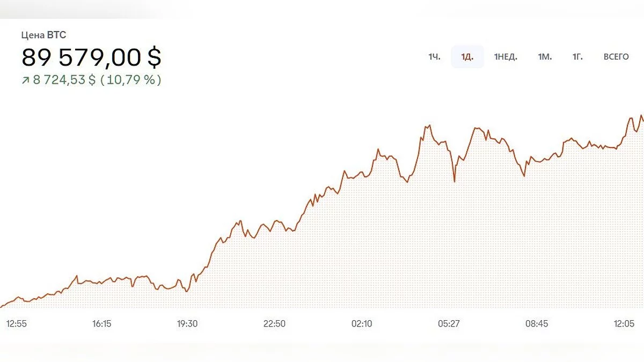The height and width of the screenshot is (362, 644).
Task: Select the 1Д. daily range tab
Action: click(467, 57)
